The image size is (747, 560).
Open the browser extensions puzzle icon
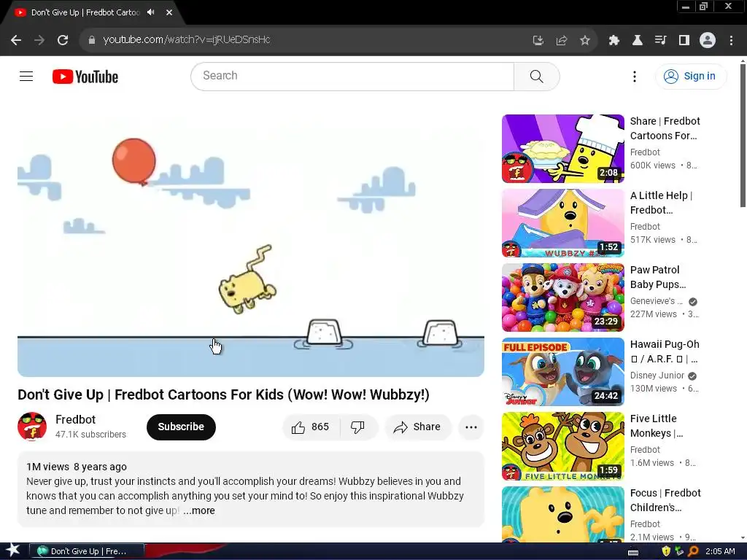point(614,41)
